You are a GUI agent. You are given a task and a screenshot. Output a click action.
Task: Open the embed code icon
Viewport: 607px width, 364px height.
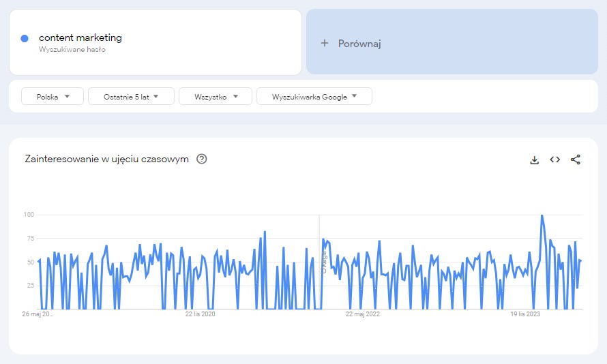(555, 160)
